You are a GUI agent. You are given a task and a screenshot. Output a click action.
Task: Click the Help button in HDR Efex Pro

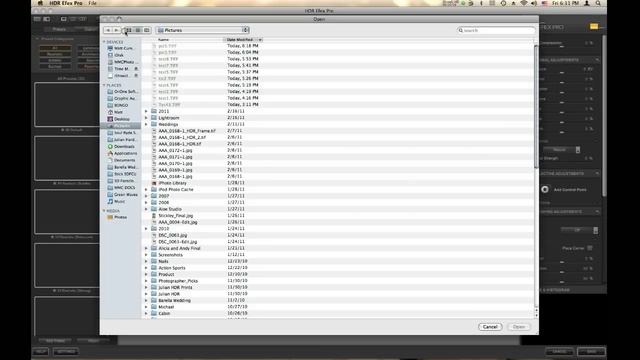(x=40, y=351)
